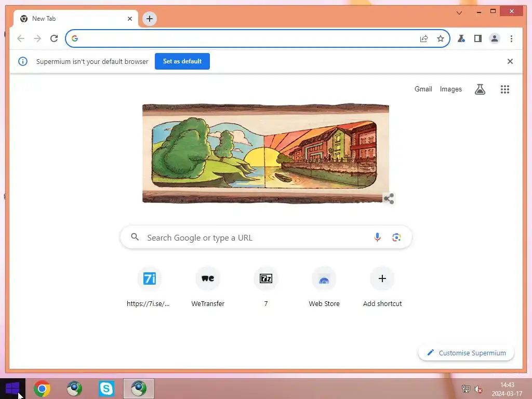Screen dimensions: 532x399
Task: Open the Google Doodle image
Action: [x=265, y=153]
